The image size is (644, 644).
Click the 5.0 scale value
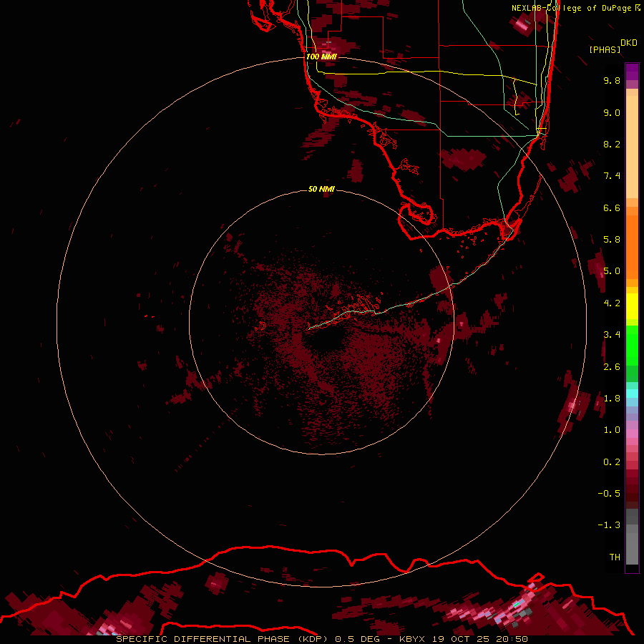click(x=612, y=271)
